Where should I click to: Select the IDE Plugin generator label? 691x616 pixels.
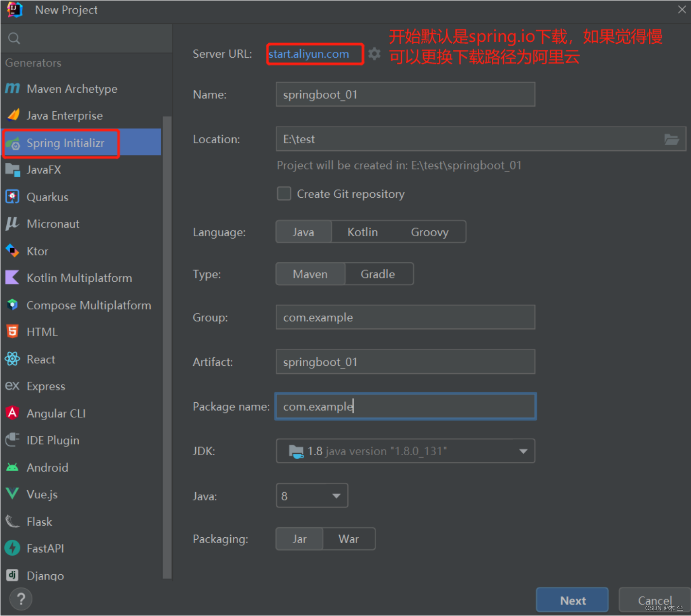pyautogui.click(x=53, y=441)
